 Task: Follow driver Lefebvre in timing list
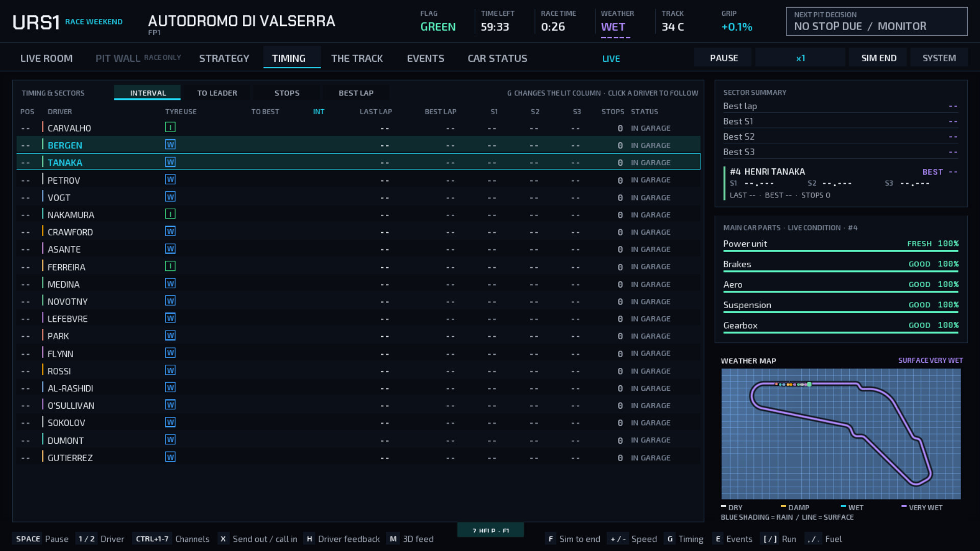(358, 318)
